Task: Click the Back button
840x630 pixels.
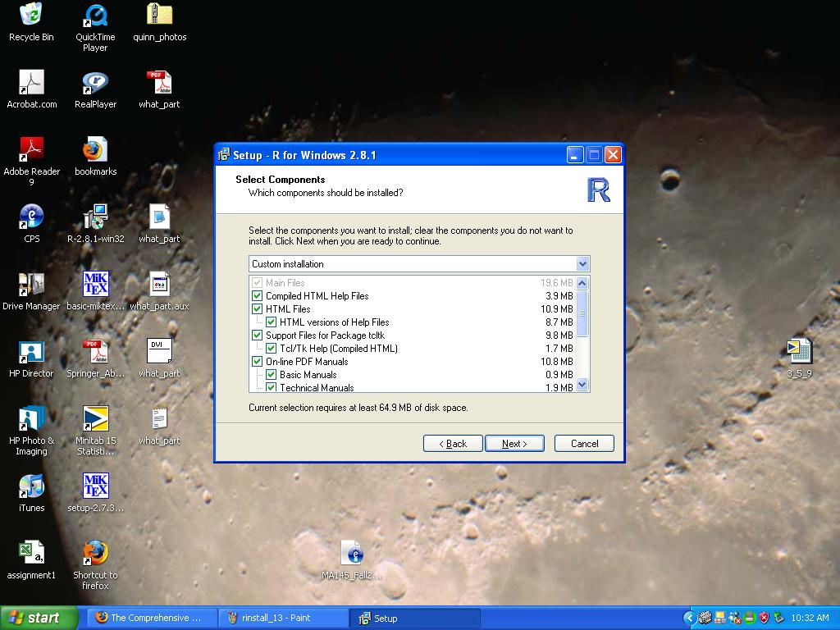Action: [452, 443]
